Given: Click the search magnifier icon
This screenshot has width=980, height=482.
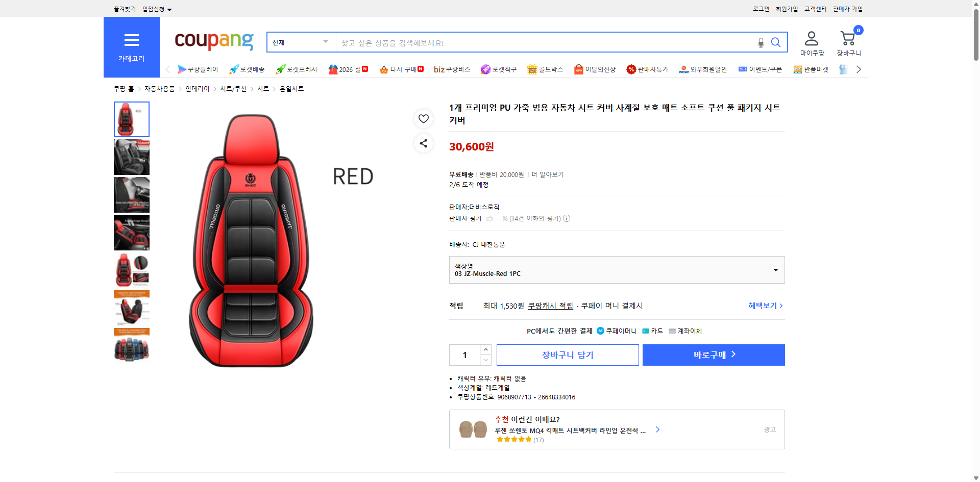Looking at the screenshot, I should coord(776,42).
